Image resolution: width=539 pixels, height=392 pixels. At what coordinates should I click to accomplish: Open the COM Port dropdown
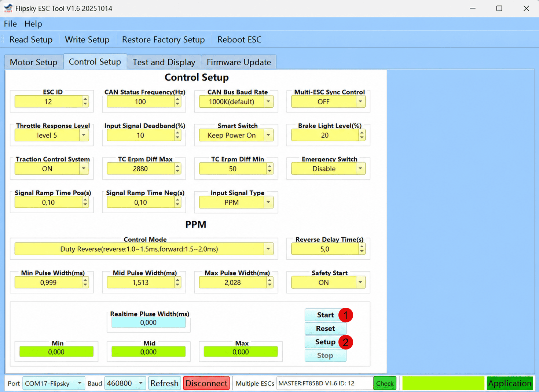54,384
